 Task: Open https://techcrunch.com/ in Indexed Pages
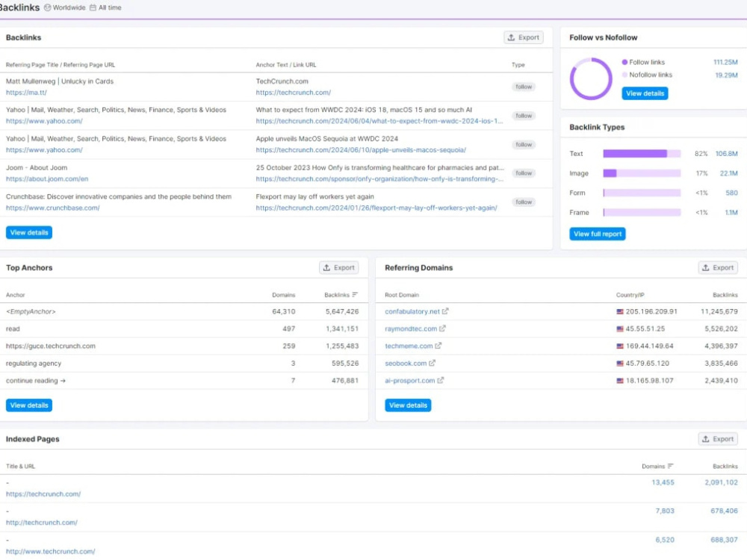tap(43, 494)
